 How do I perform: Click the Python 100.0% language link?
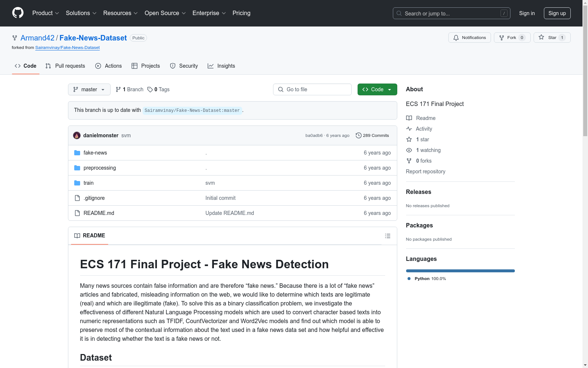coord(427,279)
